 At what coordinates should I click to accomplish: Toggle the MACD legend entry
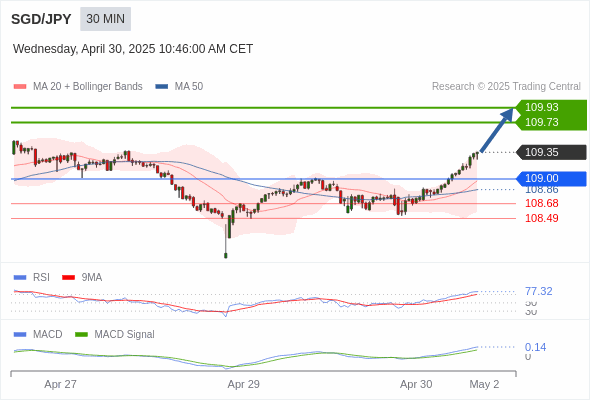point(38,334)
